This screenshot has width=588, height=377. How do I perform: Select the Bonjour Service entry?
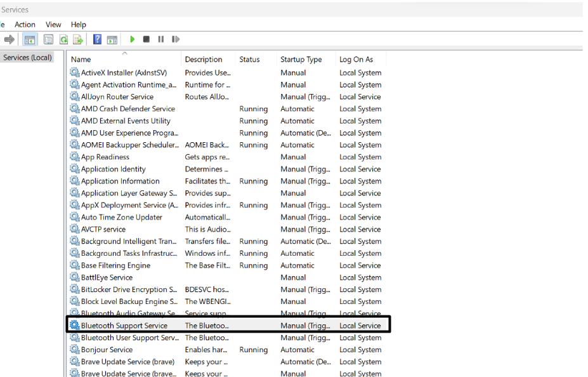click(107, 350)
